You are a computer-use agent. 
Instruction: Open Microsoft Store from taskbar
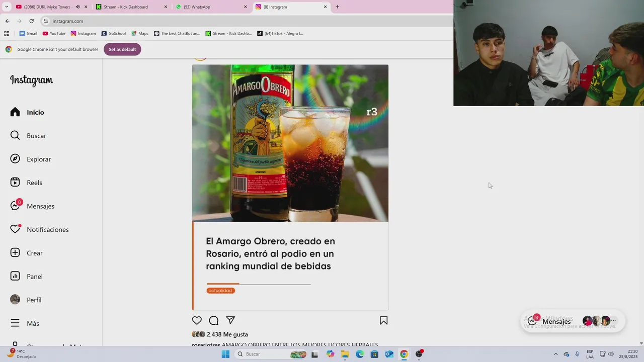point(374,354)
